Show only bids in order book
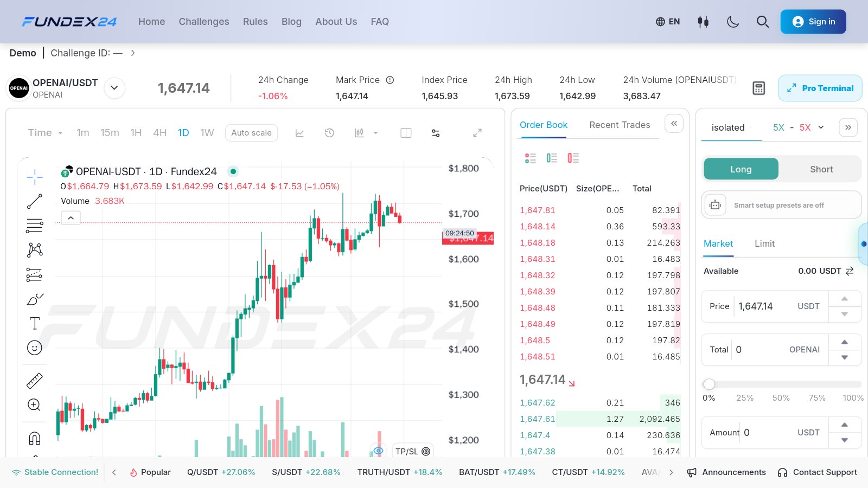868x488 pixels. (552, 158)
